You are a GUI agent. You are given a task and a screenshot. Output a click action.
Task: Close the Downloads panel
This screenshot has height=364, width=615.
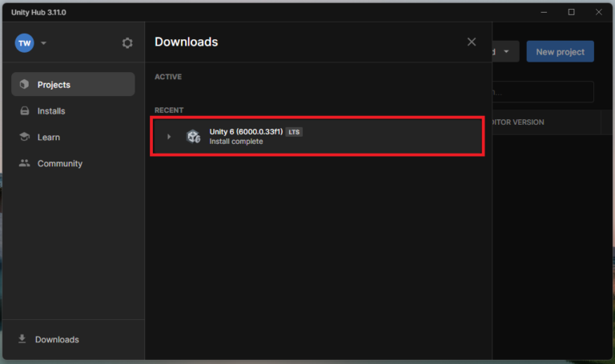coord(472,42)
